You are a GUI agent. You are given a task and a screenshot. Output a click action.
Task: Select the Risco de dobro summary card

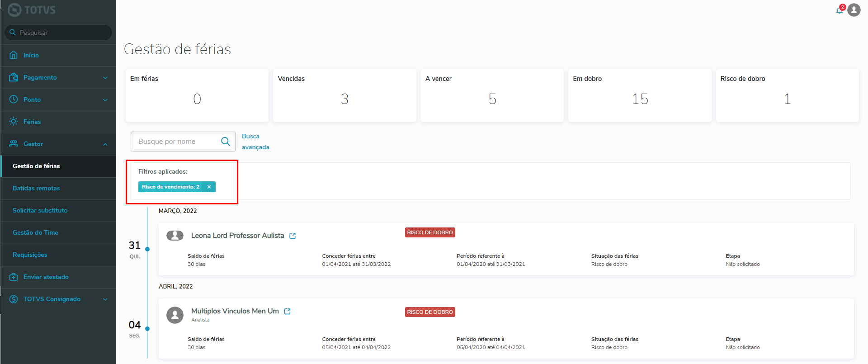[x=788, y=95]
